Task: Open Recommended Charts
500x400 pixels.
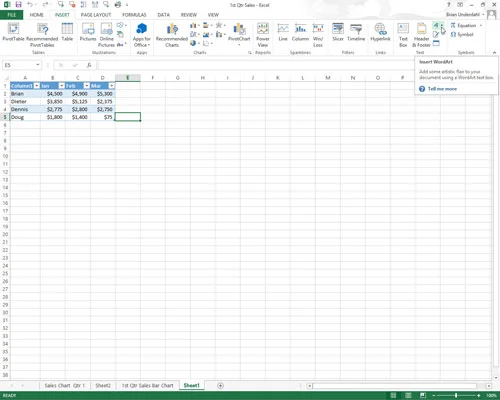Action: (x=172, y=35)
